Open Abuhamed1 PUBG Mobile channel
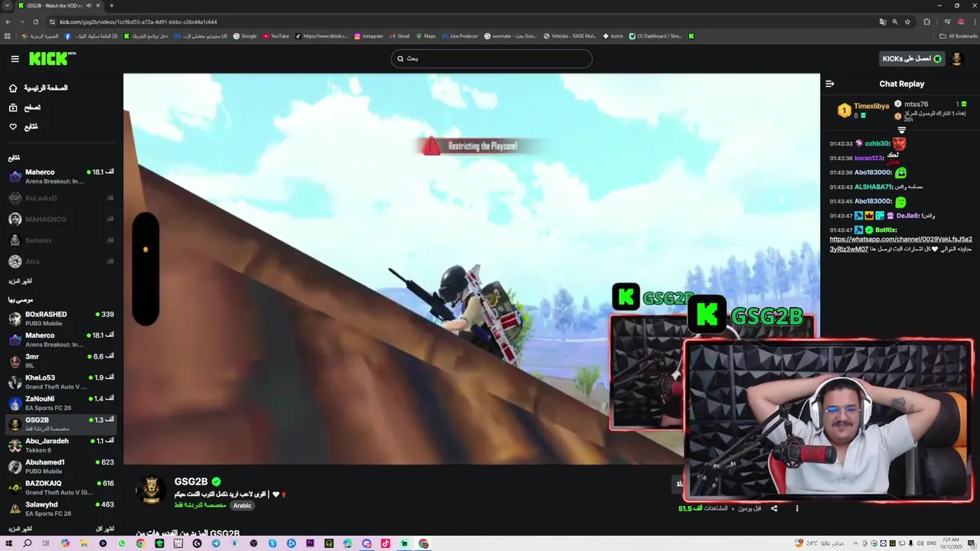This screenshot has width=980, height=551. 61,466
